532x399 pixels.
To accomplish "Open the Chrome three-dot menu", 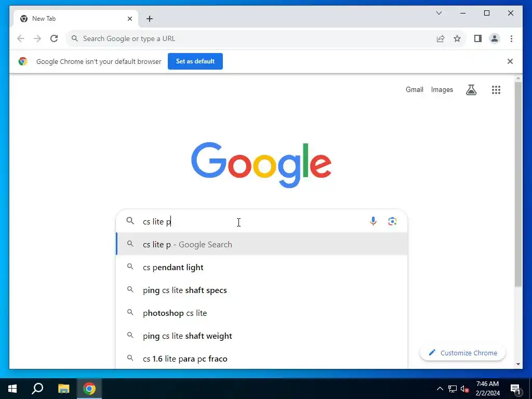I will pos(511,38).
